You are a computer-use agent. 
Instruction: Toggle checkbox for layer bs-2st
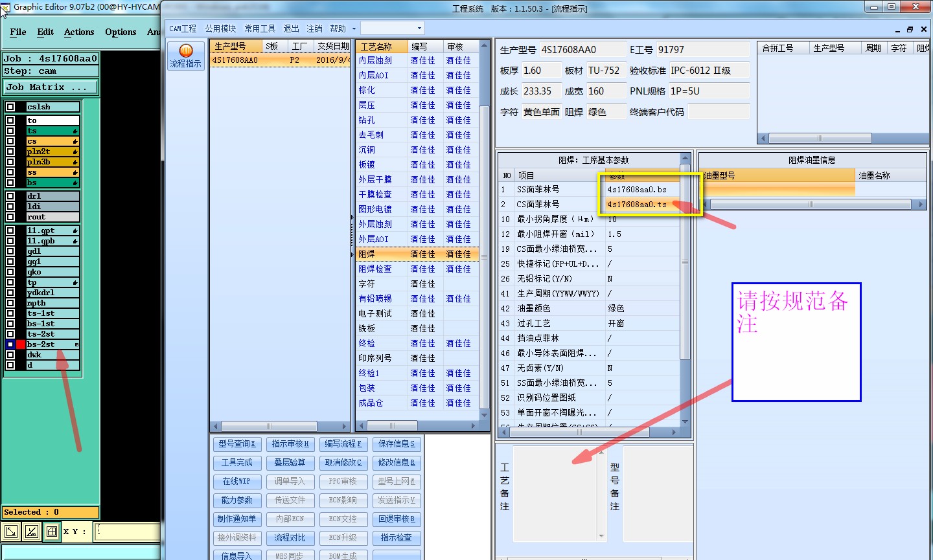(10, 344)
